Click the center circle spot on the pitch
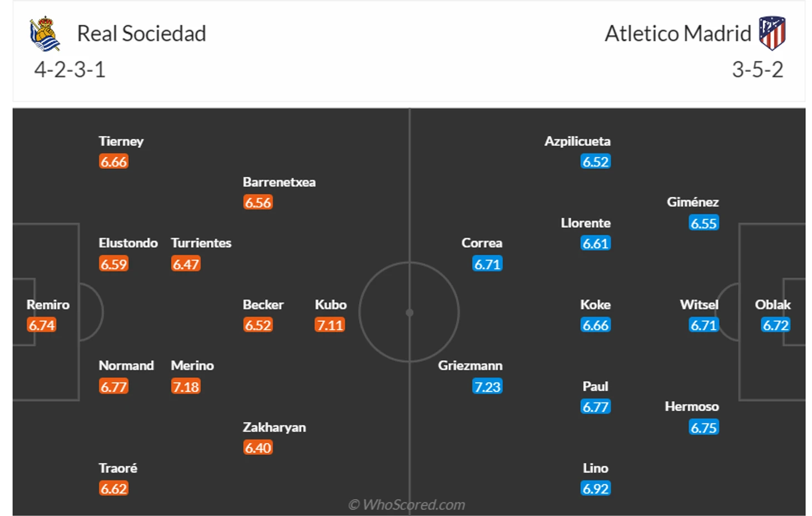812x516 pixels. [409, 313]
